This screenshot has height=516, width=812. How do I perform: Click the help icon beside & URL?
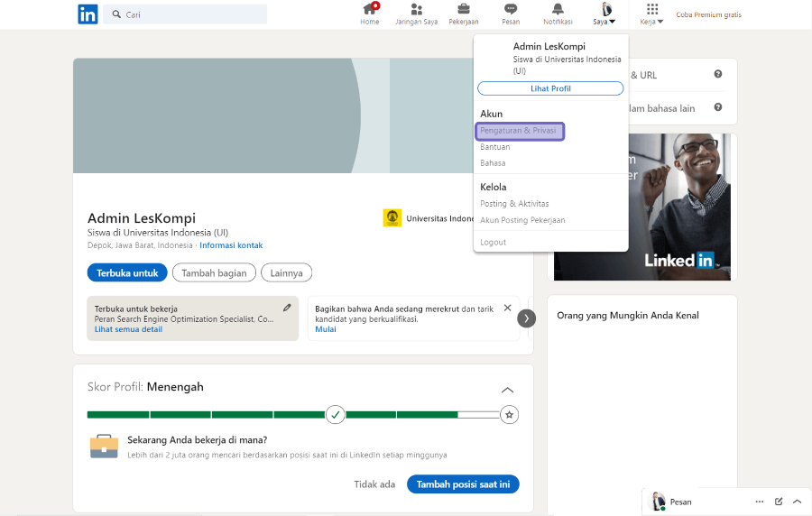pyautogui.click(x=718, y=74)
